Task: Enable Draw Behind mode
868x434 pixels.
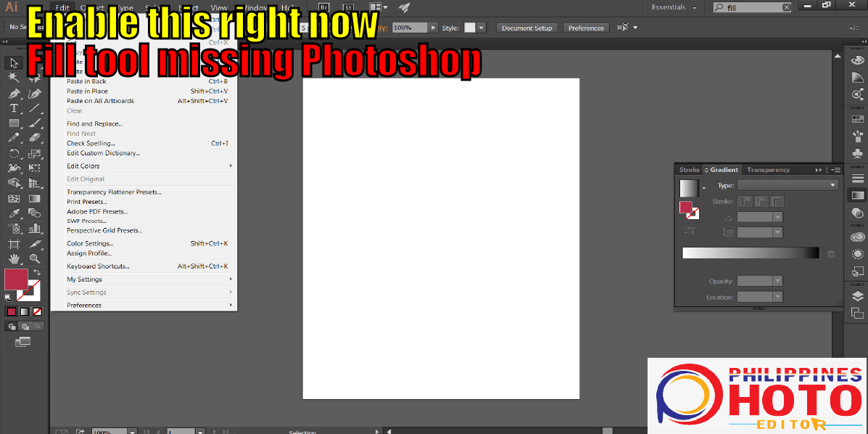Action: [x=25, y=327]
